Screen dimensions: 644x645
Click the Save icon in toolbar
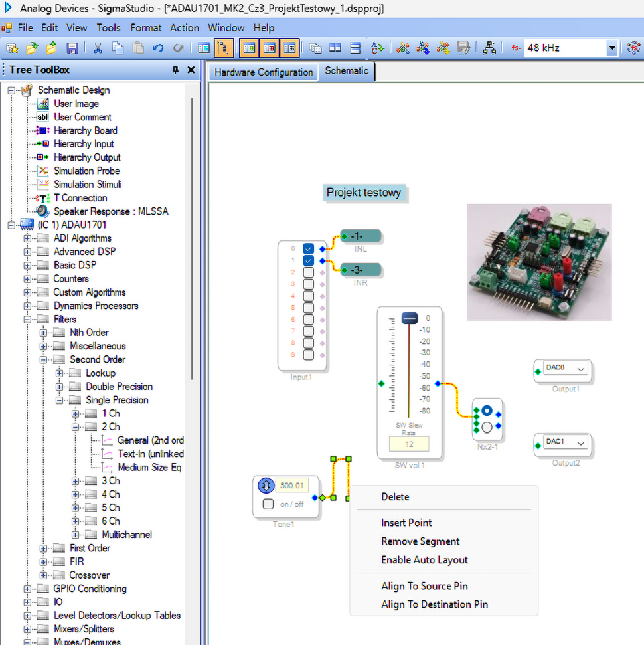tap(72, 48)
